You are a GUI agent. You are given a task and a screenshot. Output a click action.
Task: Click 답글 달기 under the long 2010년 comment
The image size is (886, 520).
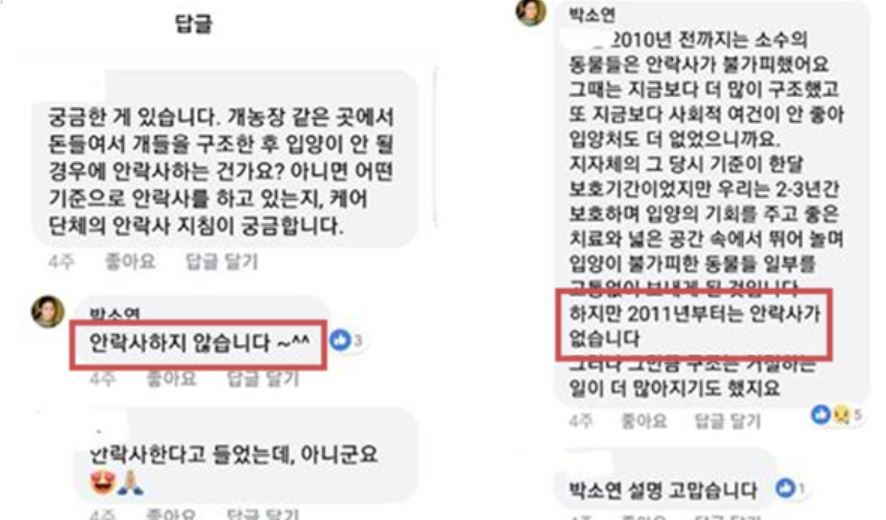click(x=728, y=421)
